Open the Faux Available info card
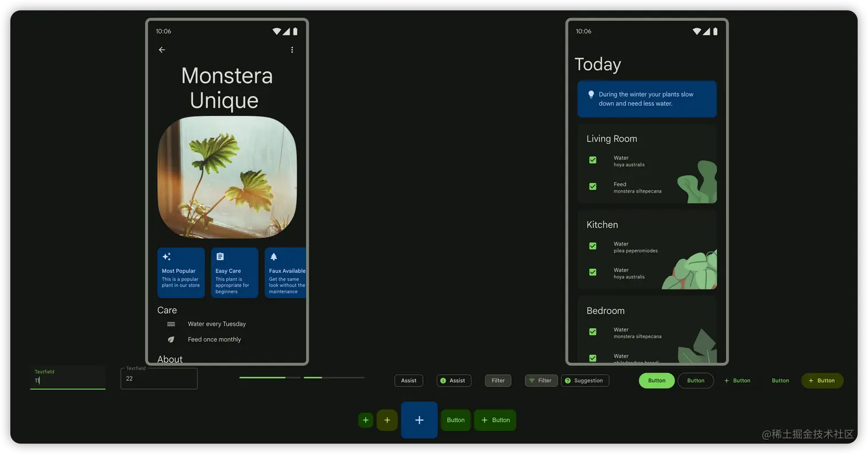 (x=285, y=273)
